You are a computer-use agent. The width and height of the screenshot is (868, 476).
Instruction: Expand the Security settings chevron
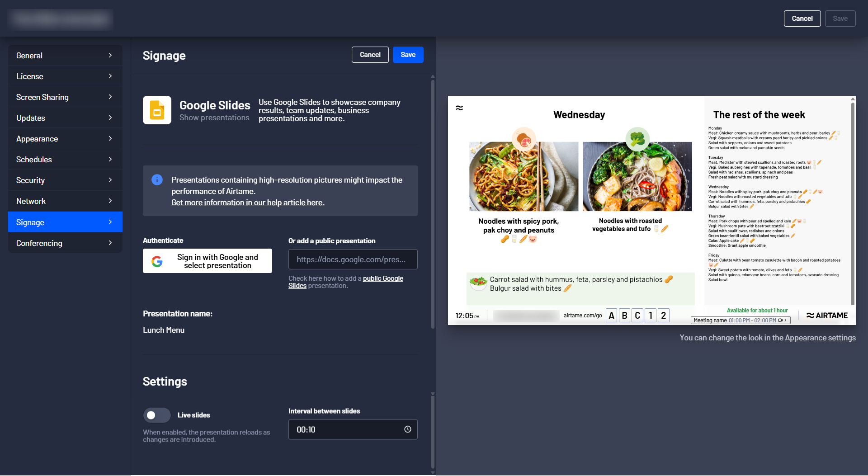[110, 180]
